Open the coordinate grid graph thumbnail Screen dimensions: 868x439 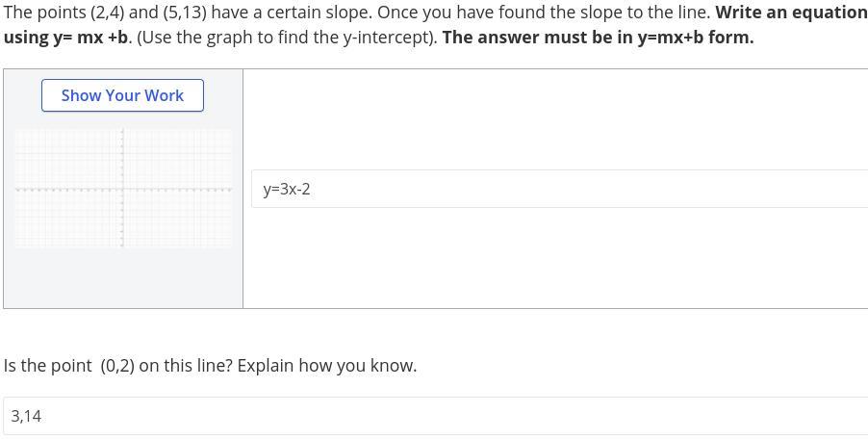[x=123, y=189]
